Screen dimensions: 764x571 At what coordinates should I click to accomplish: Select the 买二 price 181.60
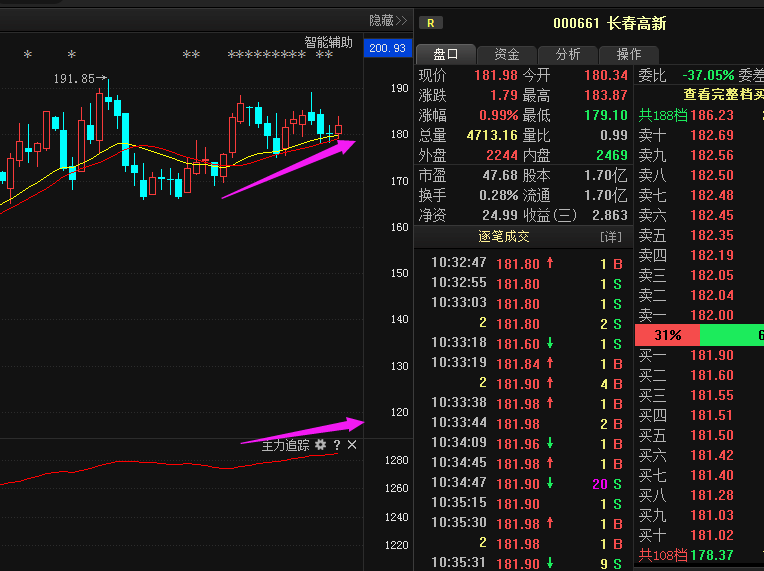tap(712, 375)
